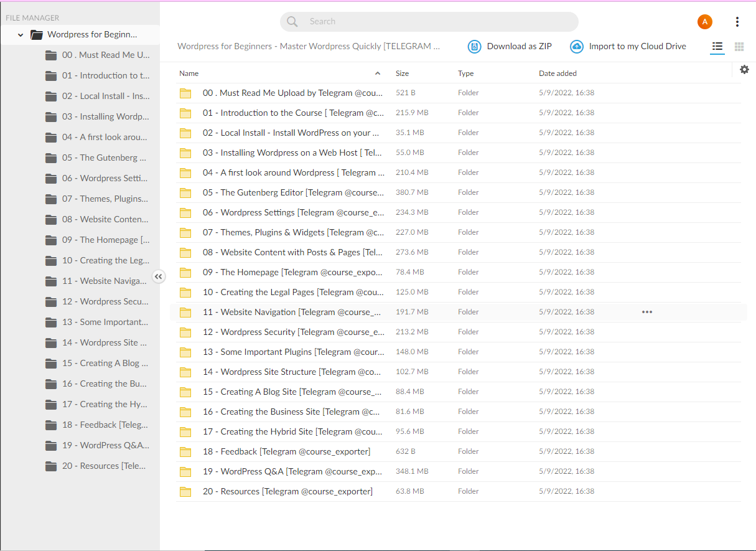The height and width of the screenshot is (551, 756).
Task: Select 03 - Installing Wordp... in sidebar tree
Action: (x=105, y=116)
